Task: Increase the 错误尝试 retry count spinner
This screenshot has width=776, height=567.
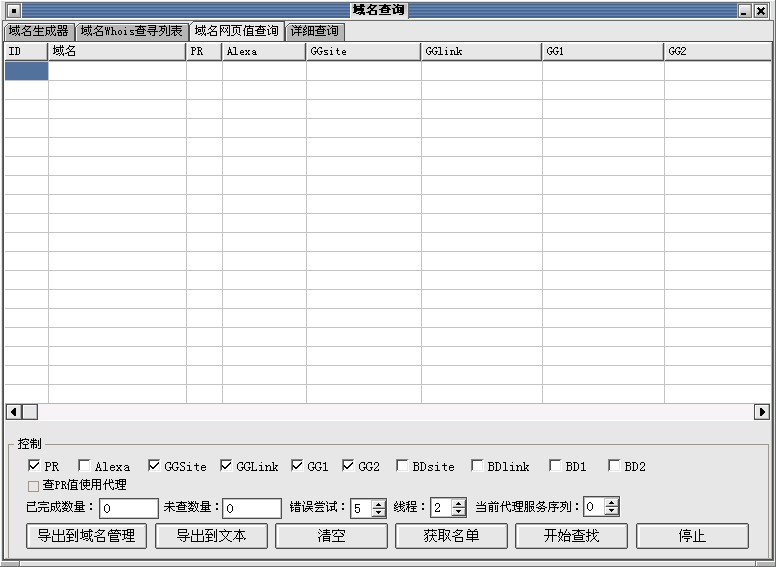Action: coord(379,503)
